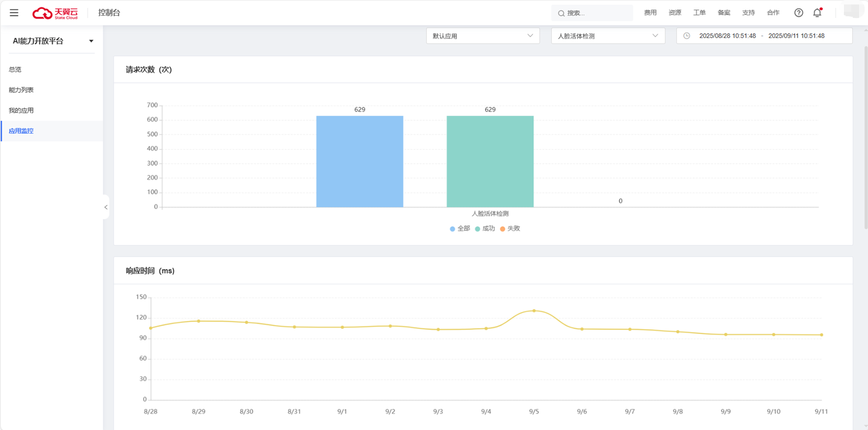868x430 pixels.
Task: Click the 629 label above blue bar
Action: (x=360, y=110)
